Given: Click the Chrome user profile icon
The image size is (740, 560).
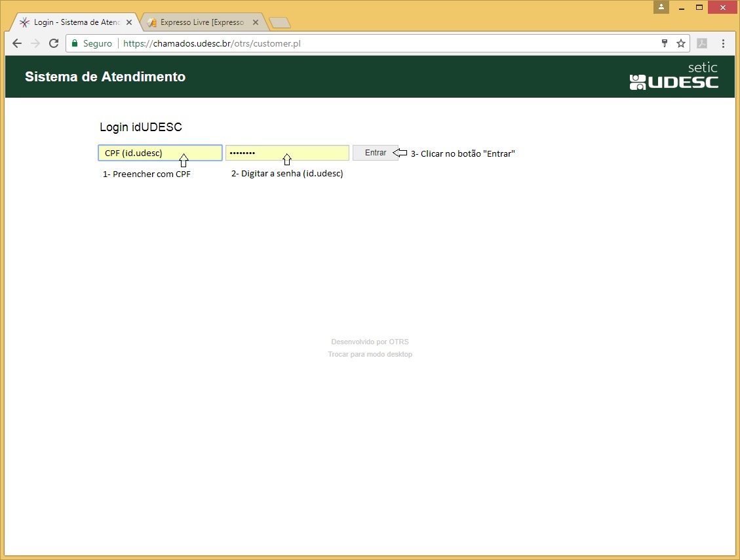Looking at the screenshot, I should coord(661,7).
